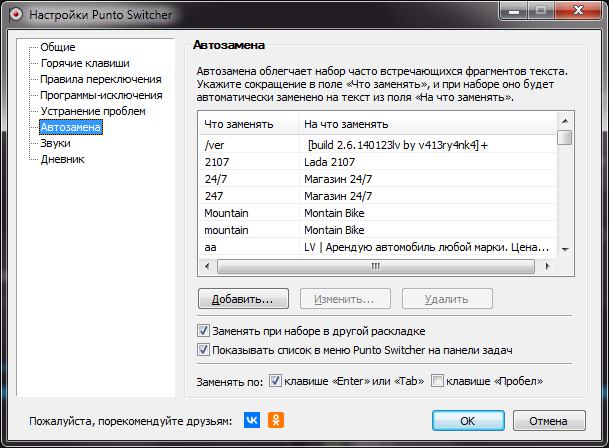The height and width of the screenshot is (448, 609).
Task: Confirm settings with OK button
Action: [468, 421]
